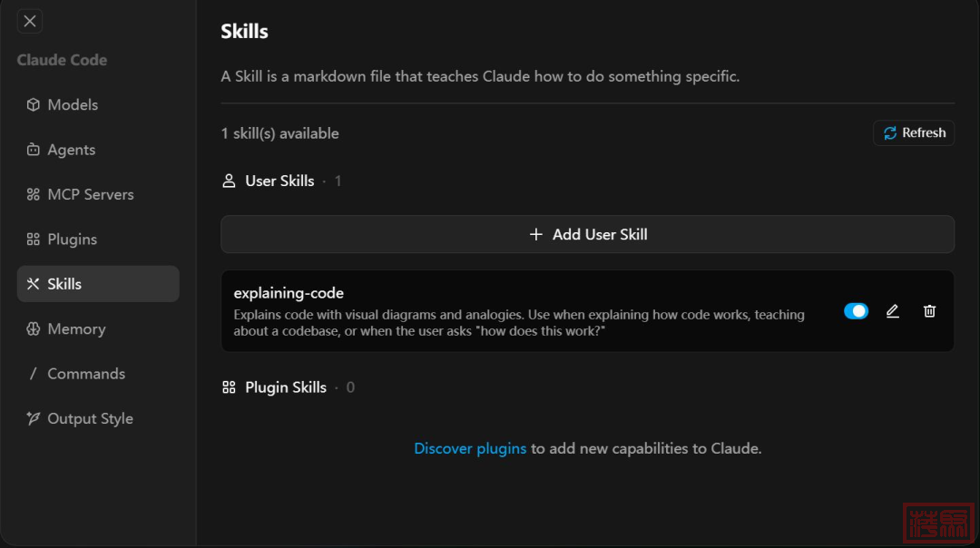This screenshot has width=980, height=548.
Task: Edit the explaining-code skill pencil icon
Action: pyautogui.click(x=893, y=311)
